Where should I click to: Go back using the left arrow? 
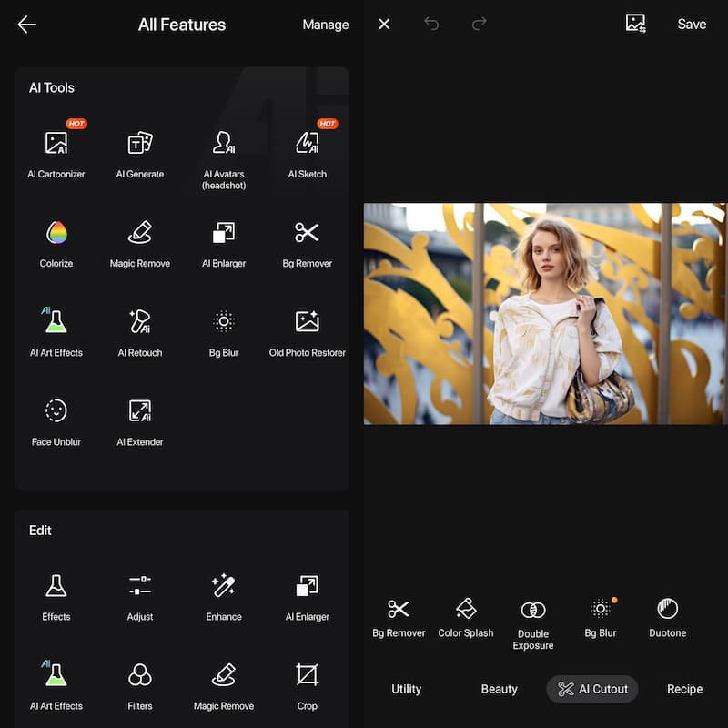(x=26, y=25)
